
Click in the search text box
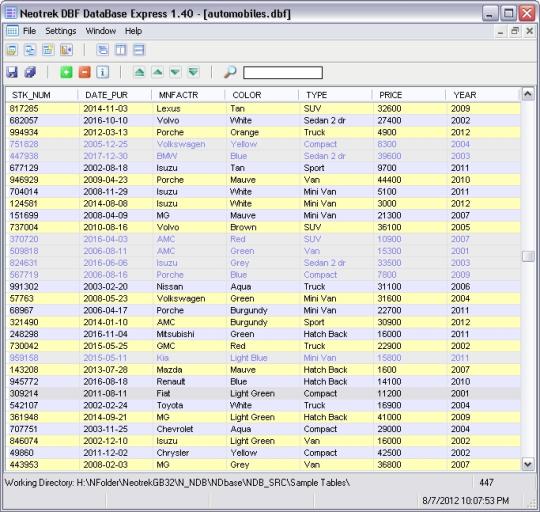[283, 73]
